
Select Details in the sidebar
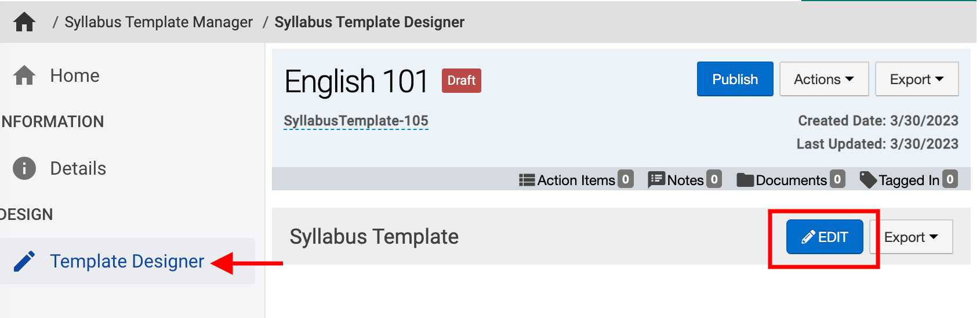78,168
